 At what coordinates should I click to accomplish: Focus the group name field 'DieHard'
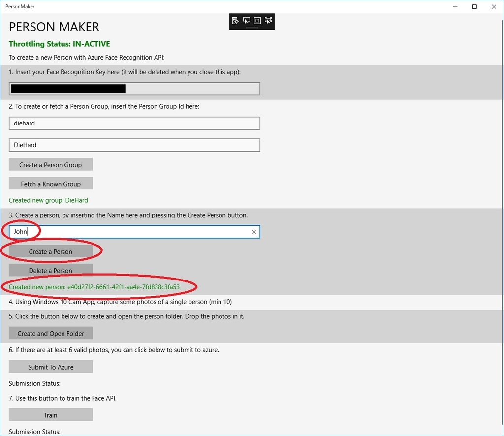coord(134,145)
